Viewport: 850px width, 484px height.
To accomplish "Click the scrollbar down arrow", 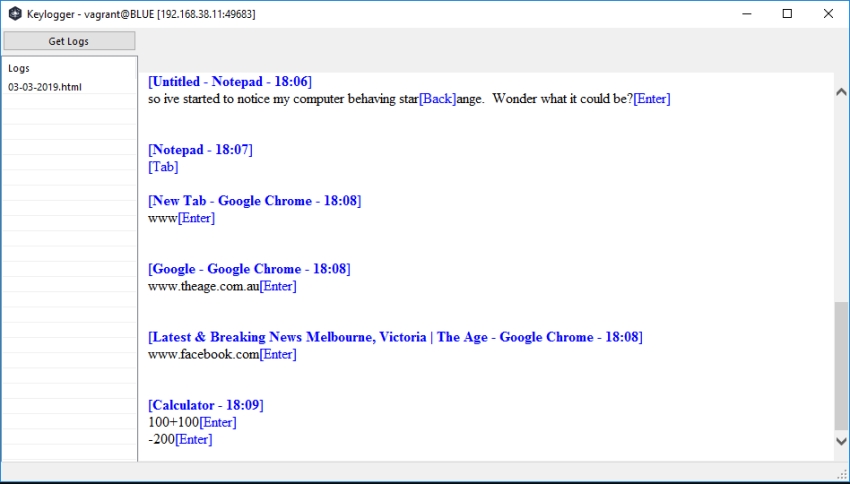I will (841, 441).
